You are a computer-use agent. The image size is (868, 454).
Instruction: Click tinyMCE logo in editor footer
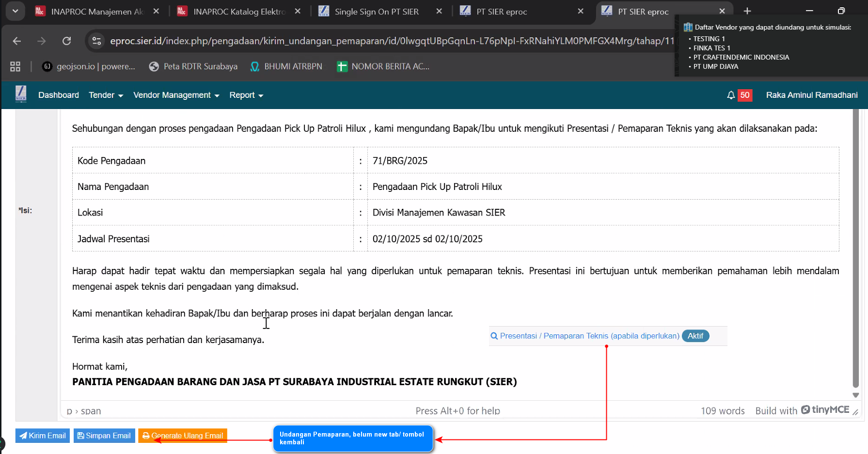click(x=825, y=410)
